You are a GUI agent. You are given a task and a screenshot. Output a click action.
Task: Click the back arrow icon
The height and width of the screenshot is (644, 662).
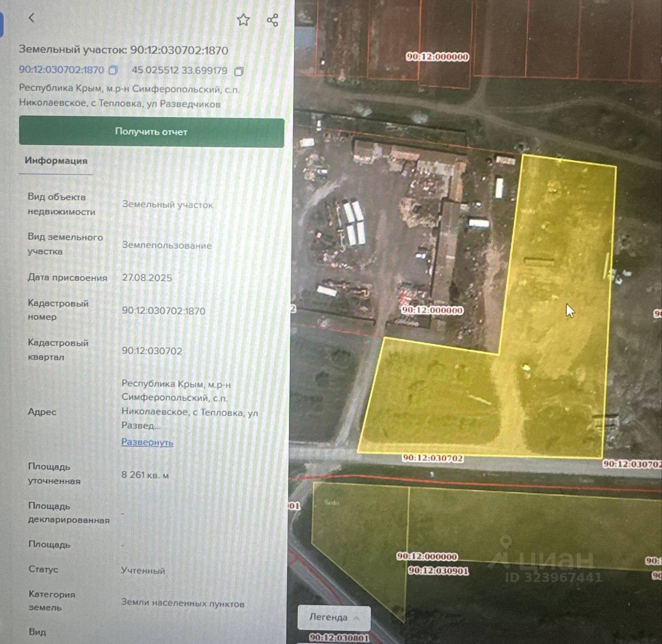31,18
